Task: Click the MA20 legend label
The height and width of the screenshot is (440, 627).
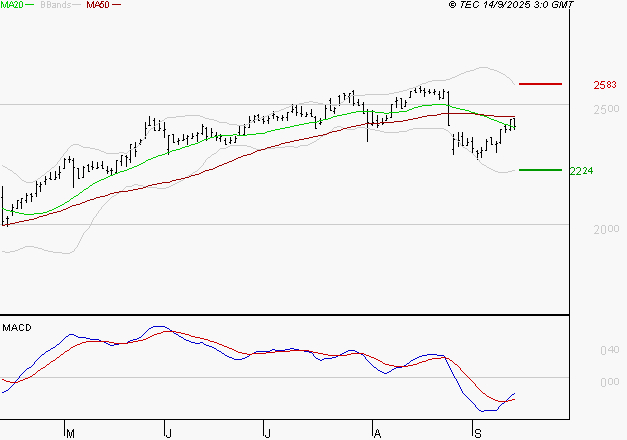Action: pyautogui.click(x=12, y=5)
